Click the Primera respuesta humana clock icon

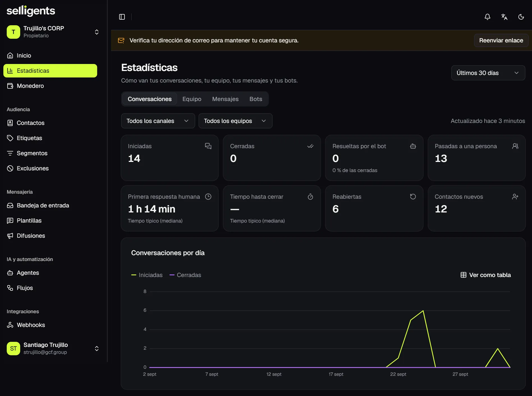pos(208,196)
